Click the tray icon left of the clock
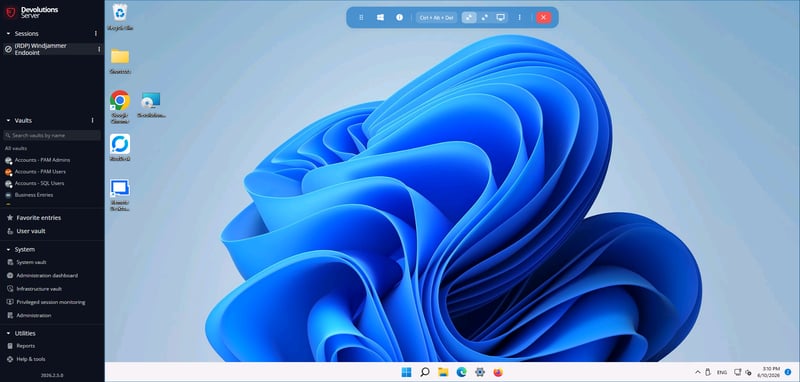This screenshot has height=382, width=800. (x=748, y=372)
